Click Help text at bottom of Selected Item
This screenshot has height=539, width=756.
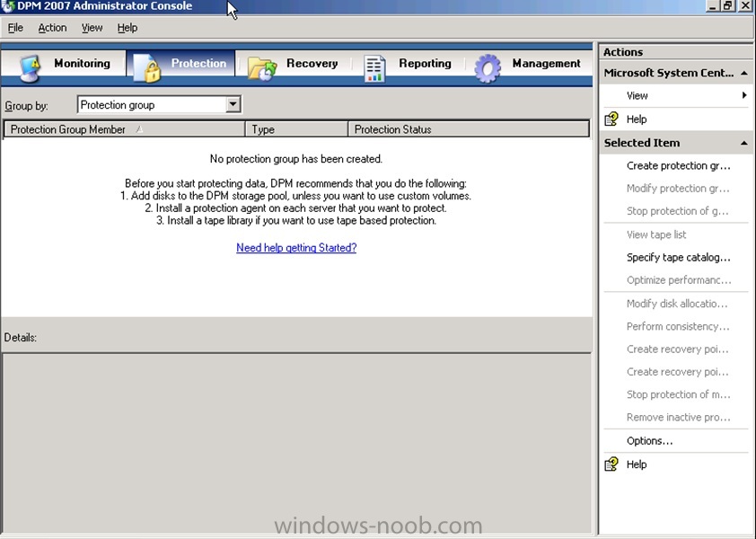637,464
